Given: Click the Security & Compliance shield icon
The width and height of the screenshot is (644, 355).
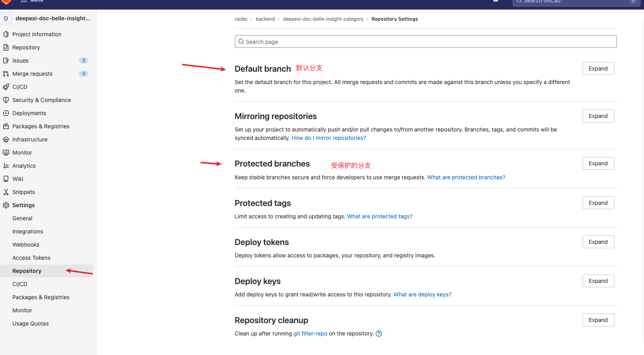Looking at the screenshot, I should click(x=6, y=100).
